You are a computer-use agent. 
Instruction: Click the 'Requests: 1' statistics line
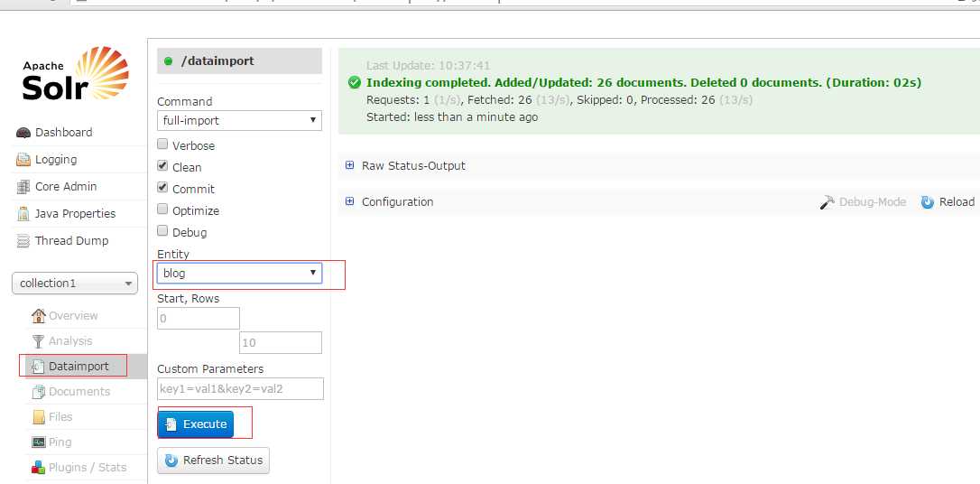[x=559, y=99]
